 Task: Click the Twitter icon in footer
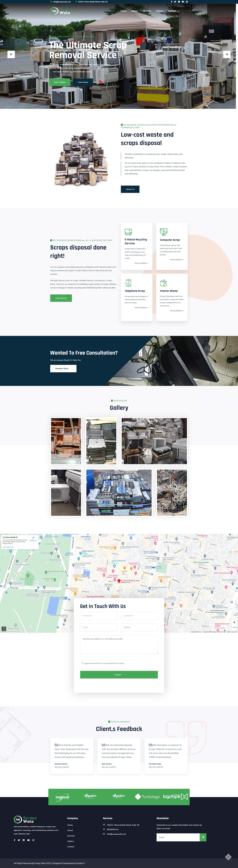(19, 840)
